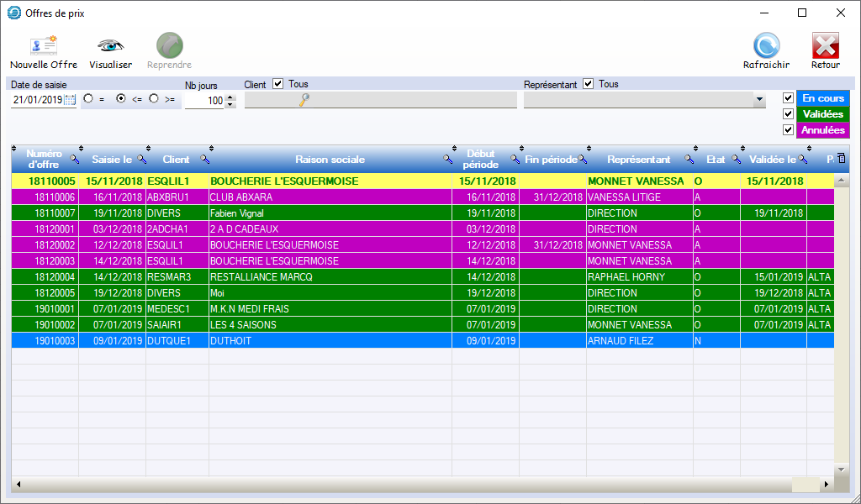Click the Retour red X icon
Image resolution: width=861 pixels, height=504 pixels.
coord(825,46)
